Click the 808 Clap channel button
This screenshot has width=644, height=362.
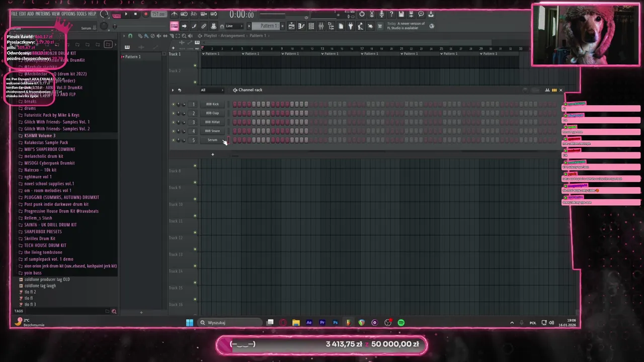point(212,113)
